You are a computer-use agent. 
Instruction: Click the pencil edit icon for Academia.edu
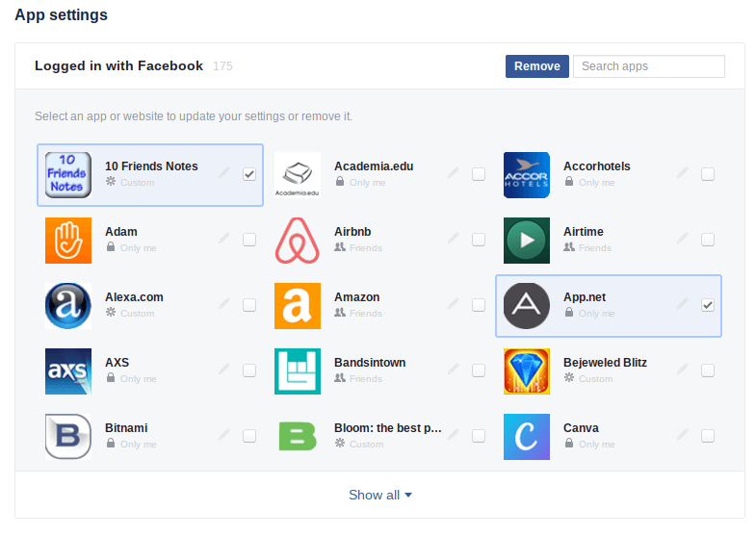pos(454,173)
